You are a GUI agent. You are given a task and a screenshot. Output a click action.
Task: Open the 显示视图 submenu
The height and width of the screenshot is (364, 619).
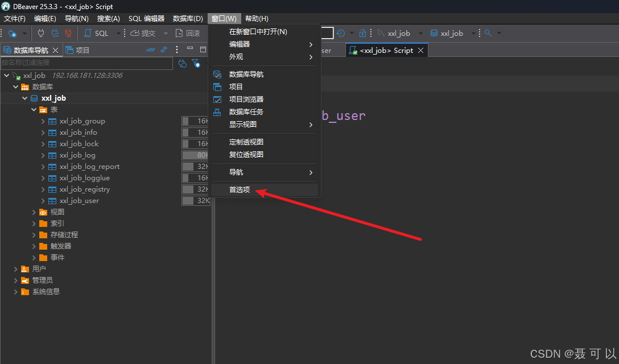(x=265, y=125)
